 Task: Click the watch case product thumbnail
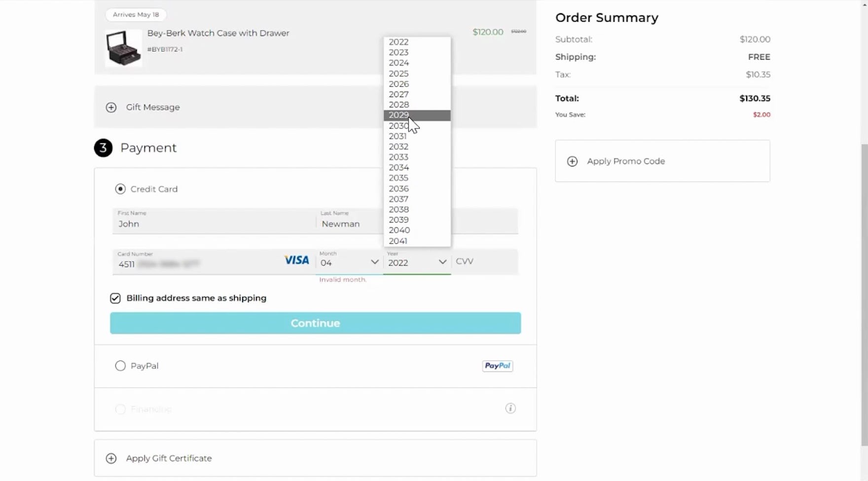123,48
